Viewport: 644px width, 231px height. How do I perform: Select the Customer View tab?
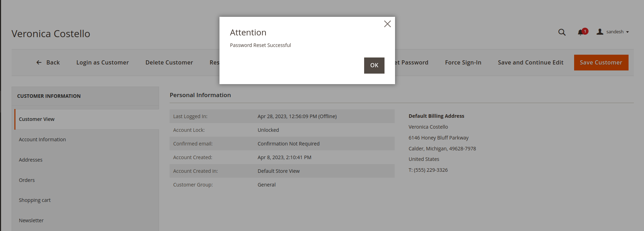(x=37, y=119)
